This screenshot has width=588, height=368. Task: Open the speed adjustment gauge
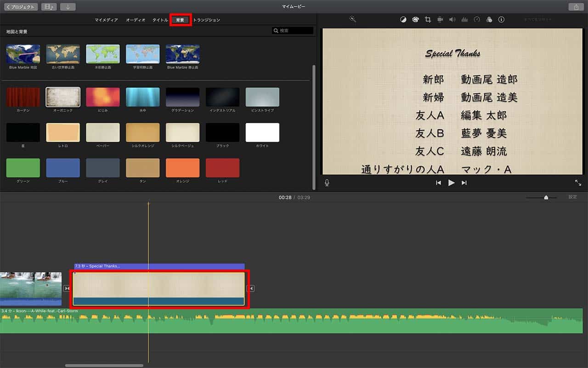coord(477,20)
